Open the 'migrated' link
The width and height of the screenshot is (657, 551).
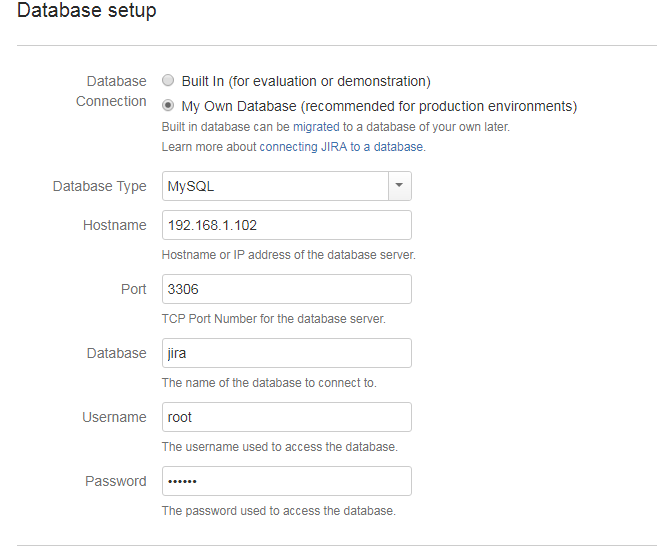315,127
